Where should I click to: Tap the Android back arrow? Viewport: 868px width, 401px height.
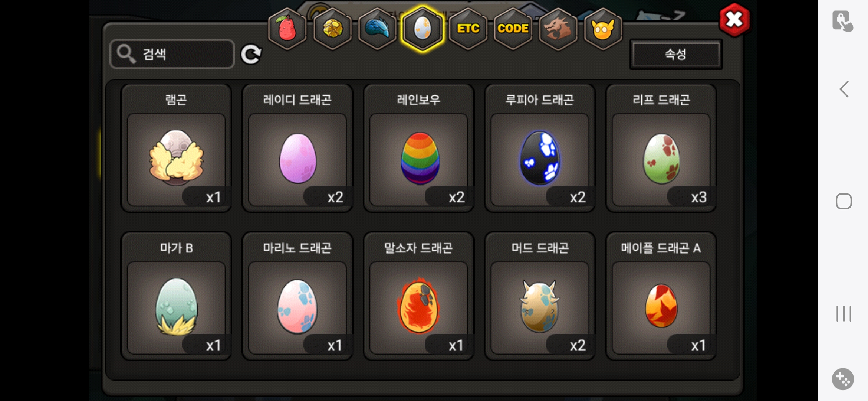(x=844, y=89)
